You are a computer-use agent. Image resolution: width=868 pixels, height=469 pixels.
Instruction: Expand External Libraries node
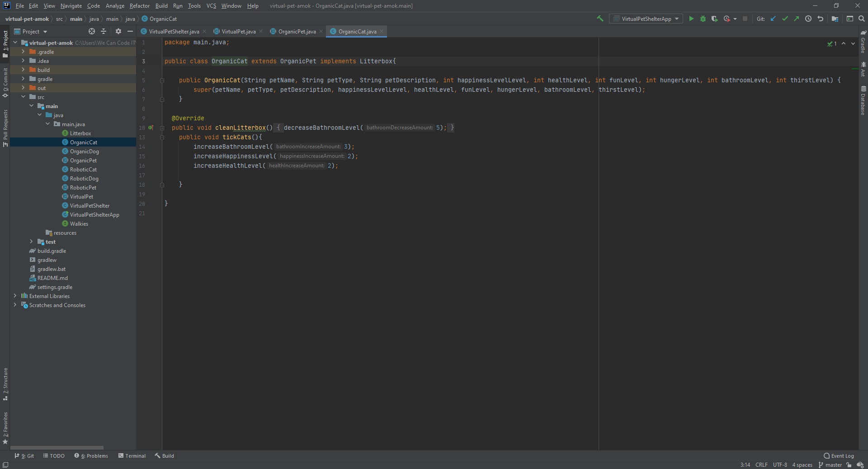pos(15,296)
